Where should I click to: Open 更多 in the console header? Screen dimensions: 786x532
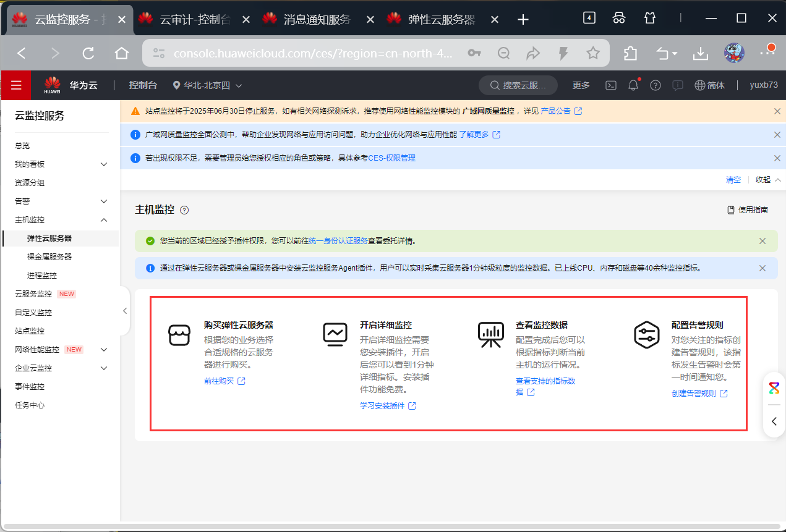(581, 85)
